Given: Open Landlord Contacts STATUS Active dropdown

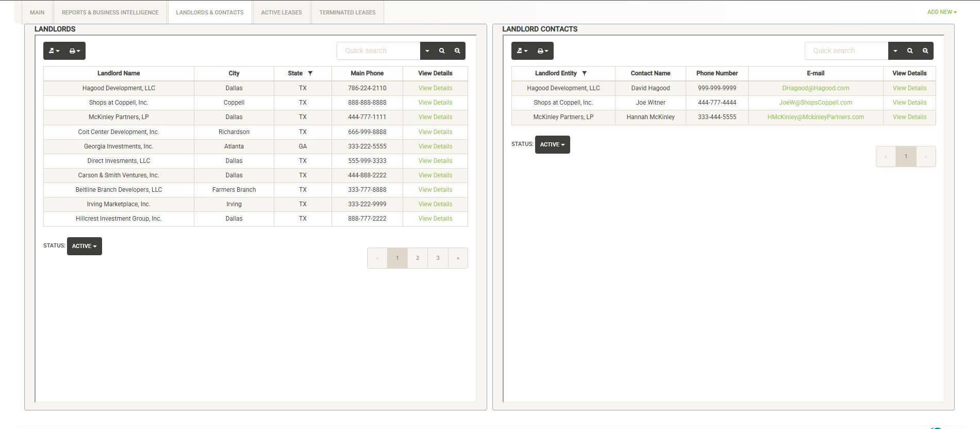Looking at the screenshot, I should point(552,145).
